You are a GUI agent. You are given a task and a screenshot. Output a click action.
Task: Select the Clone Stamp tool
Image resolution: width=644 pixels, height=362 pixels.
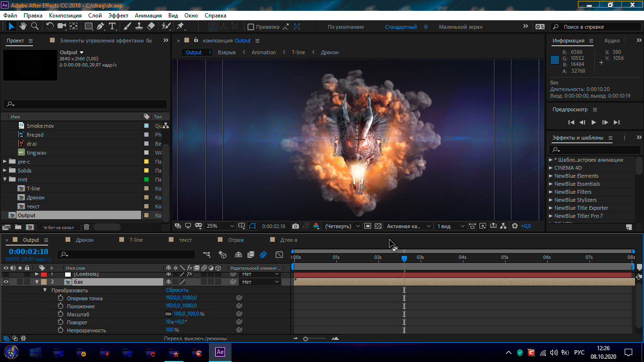[139, 26]
